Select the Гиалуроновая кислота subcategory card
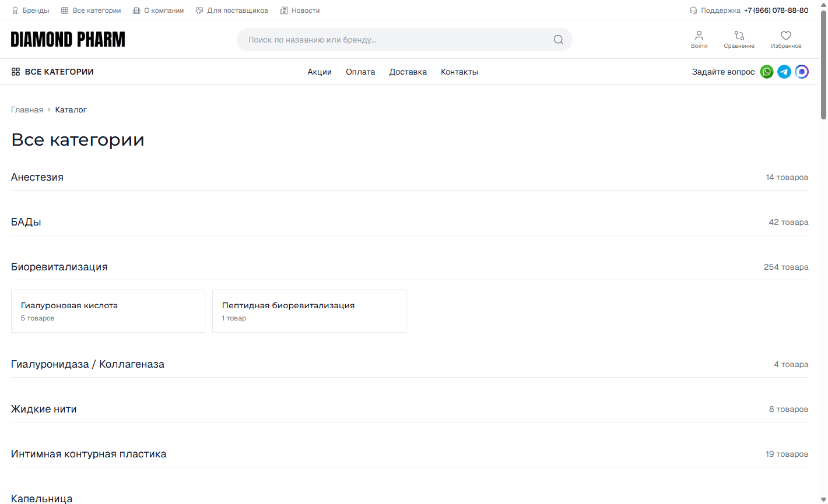This screenshot has width=828, height=504. [108, 311]
